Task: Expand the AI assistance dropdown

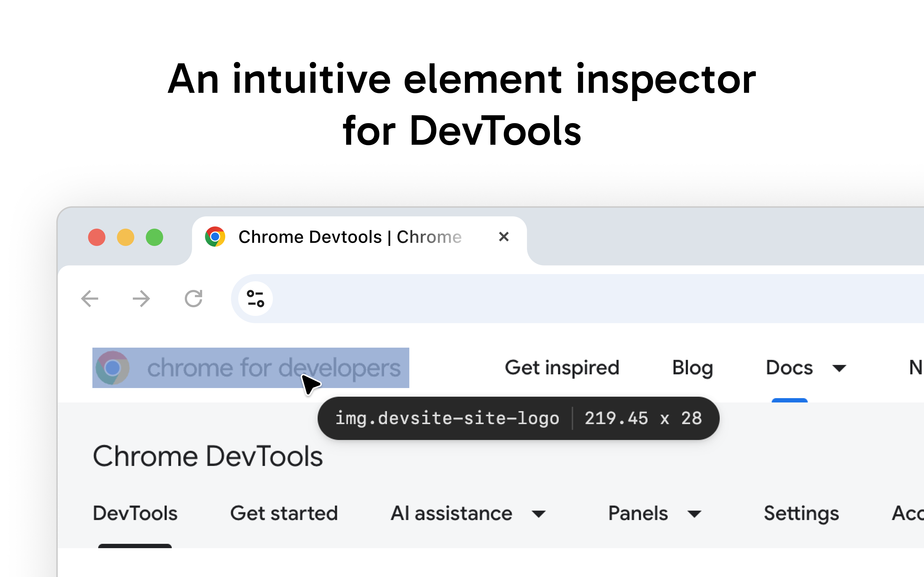Action: (538, 514)
